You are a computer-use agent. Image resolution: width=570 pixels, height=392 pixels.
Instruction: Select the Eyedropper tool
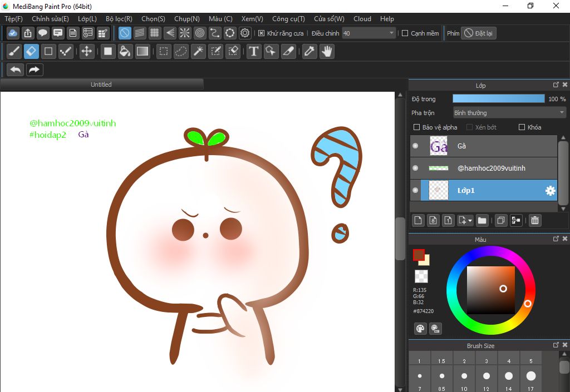(309, 52)
